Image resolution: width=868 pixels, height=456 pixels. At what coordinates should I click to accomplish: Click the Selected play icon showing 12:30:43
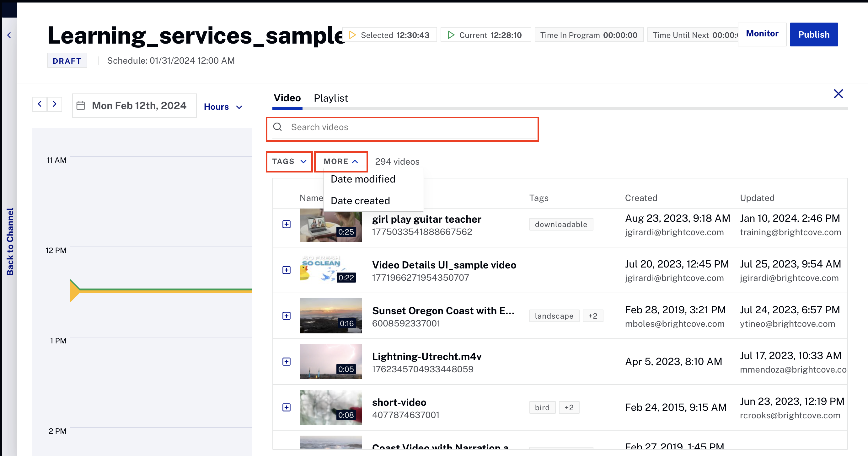(351, 34)
